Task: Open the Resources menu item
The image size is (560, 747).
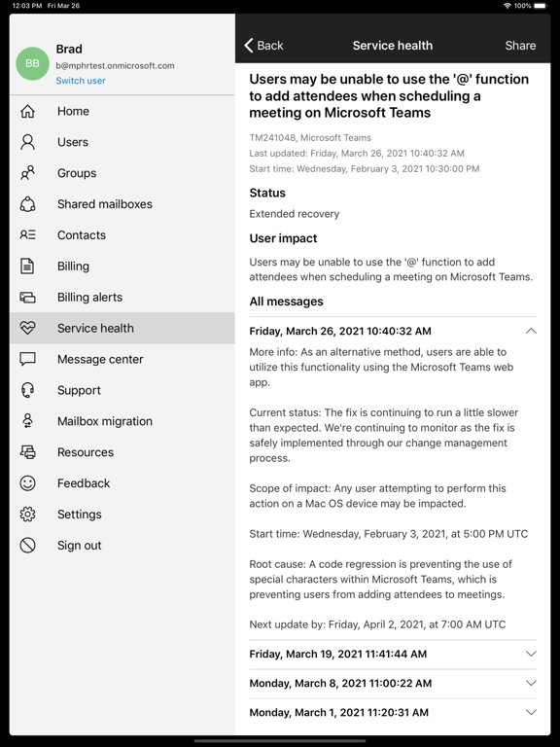Action: click(x=122, y=452)
